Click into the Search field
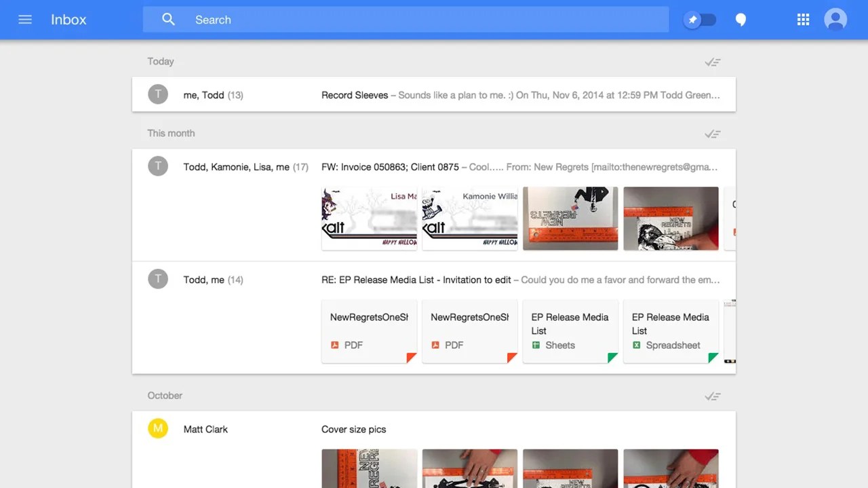 pos(406,20)
